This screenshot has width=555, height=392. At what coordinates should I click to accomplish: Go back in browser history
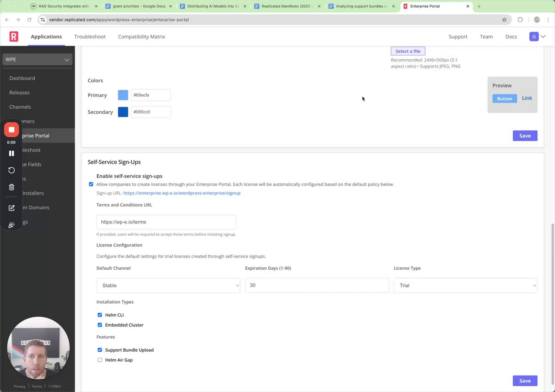(7, 19)
